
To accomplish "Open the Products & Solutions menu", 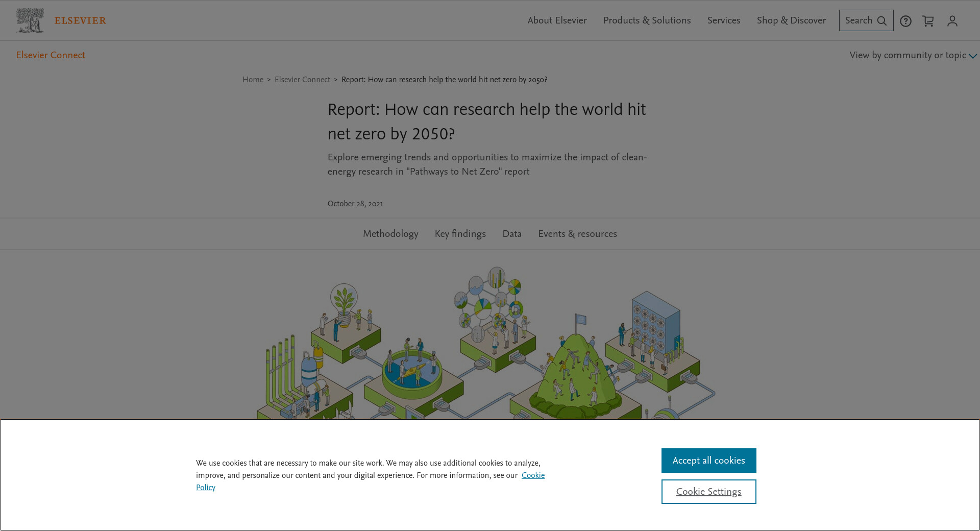I will click(x=647, y=20).
